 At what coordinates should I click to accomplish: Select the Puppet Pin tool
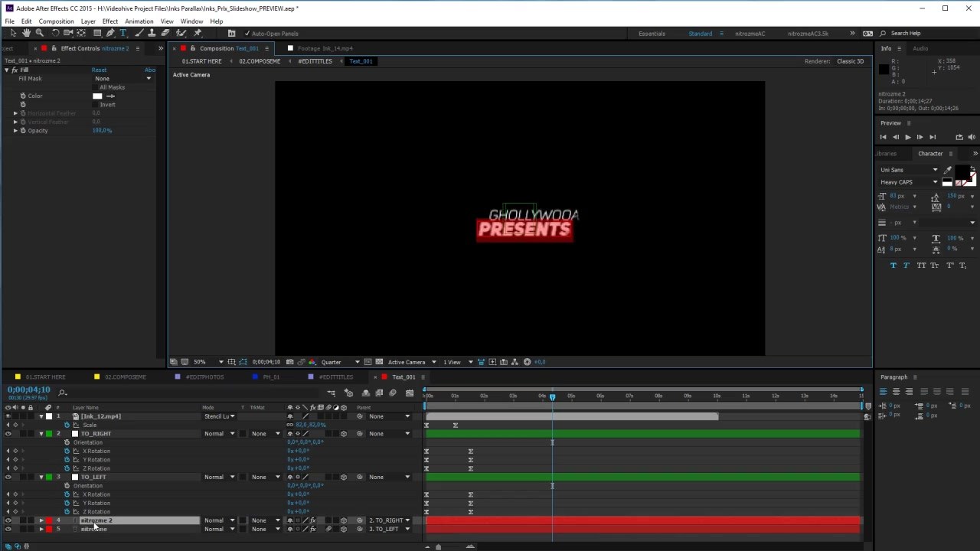pos(198,33)
